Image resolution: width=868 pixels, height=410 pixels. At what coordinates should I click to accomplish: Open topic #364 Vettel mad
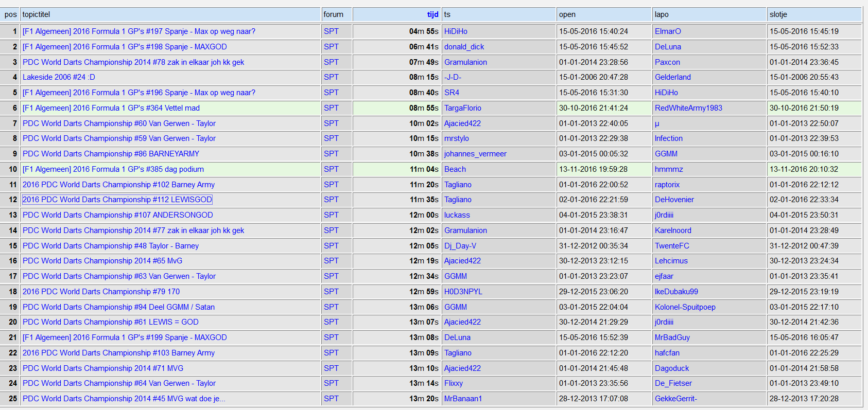(111, 108)
